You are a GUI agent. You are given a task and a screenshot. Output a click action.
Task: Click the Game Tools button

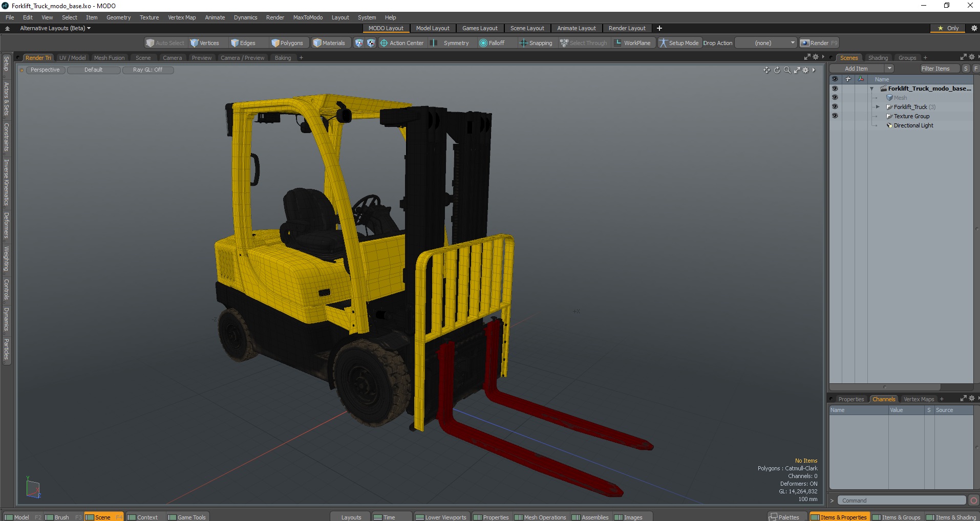click(187, 517)
